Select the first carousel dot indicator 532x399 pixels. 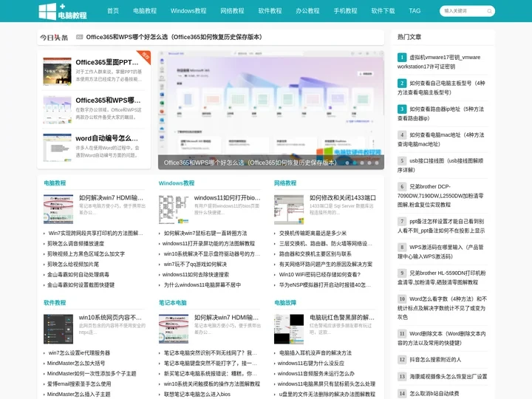(x=347, y=163)
